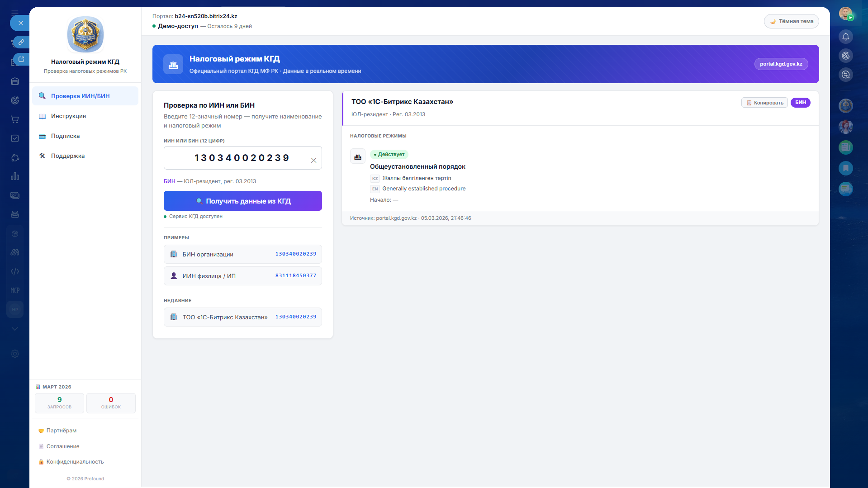Image resolution: width=868 pixels, height=488 pixels.
Task: Click the Копировать button
Action: pyautogui.click(x=764, y=103)
